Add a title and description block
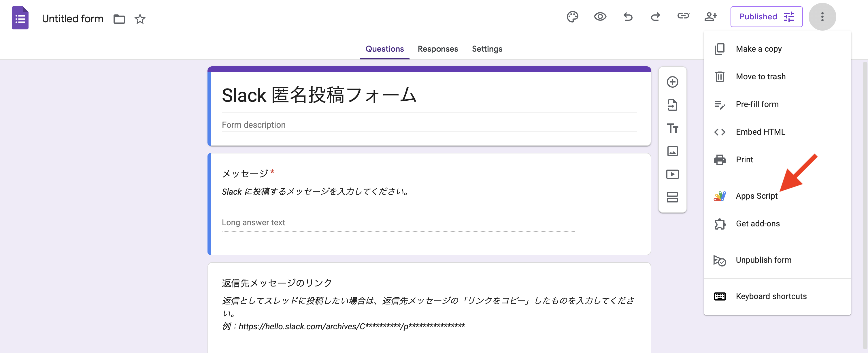This screenshot has height=353, width=868. click(x=672, y=128)
